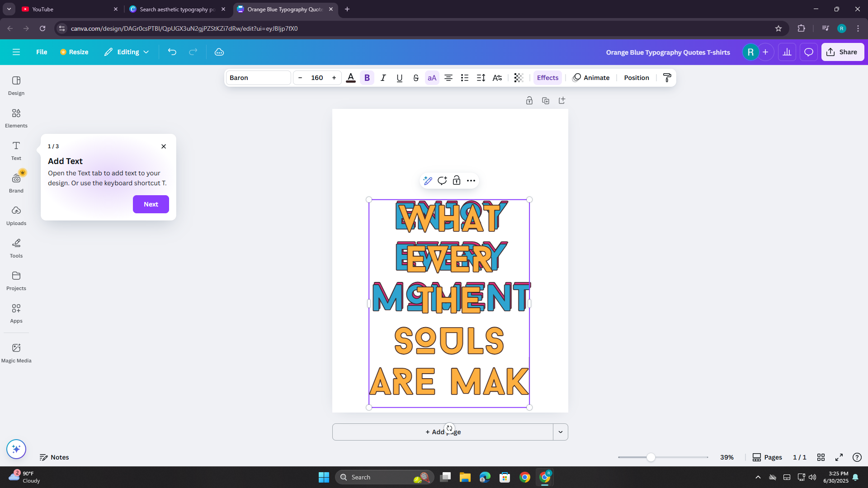
Task: Toggle uppercase text formatting
Action: point(432,78)
